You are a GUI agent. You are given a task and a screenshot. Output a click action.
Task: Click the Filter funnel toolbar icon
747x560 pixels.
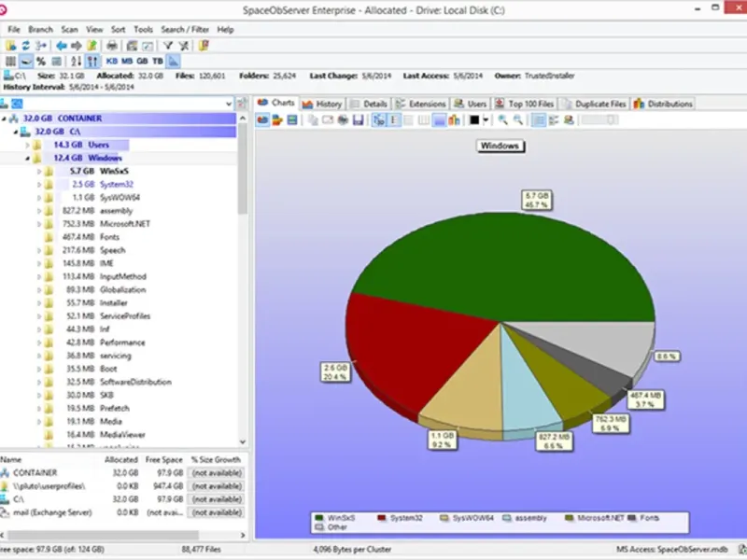tap(167, 45)
